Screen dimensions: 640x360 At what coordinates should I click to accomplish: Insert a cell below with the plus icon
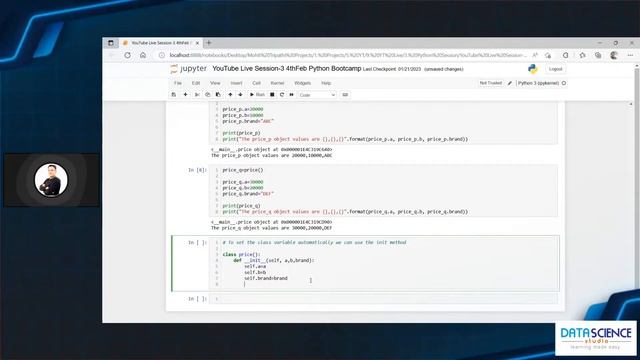185,95
